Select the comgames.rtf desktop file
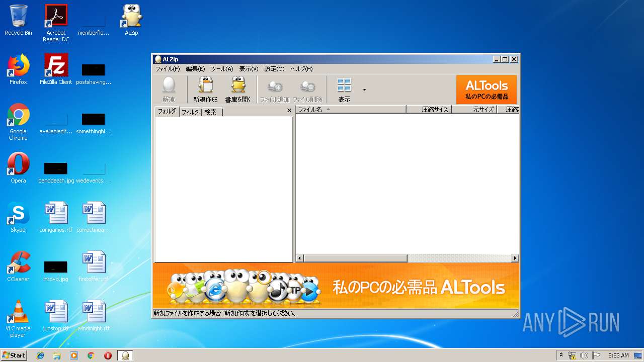 click(x=56, y=217)
